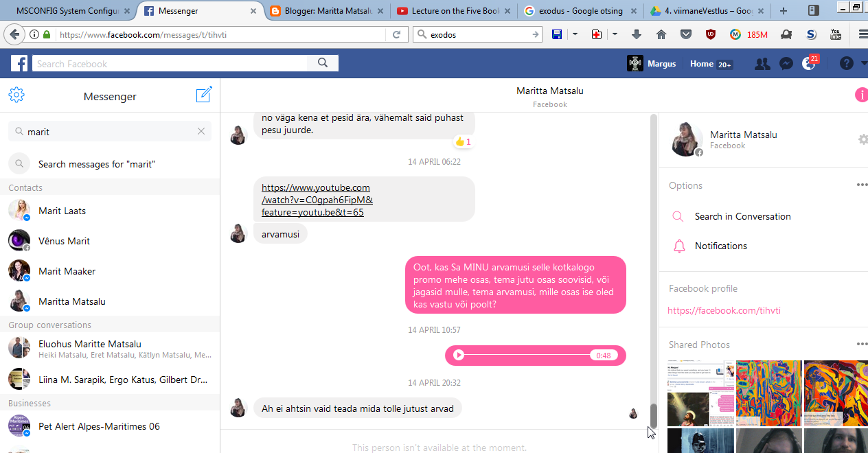Select Marit Maaker contact
This screenshot has width=868, height=453.
pyautogui.click(x=110, y=271)
